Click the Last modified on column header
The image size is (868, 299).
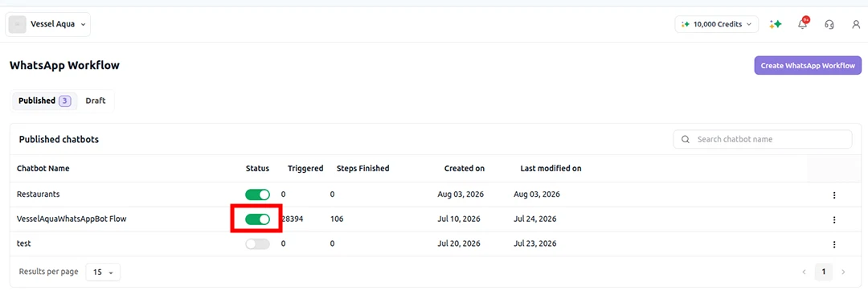pos(551,168)
